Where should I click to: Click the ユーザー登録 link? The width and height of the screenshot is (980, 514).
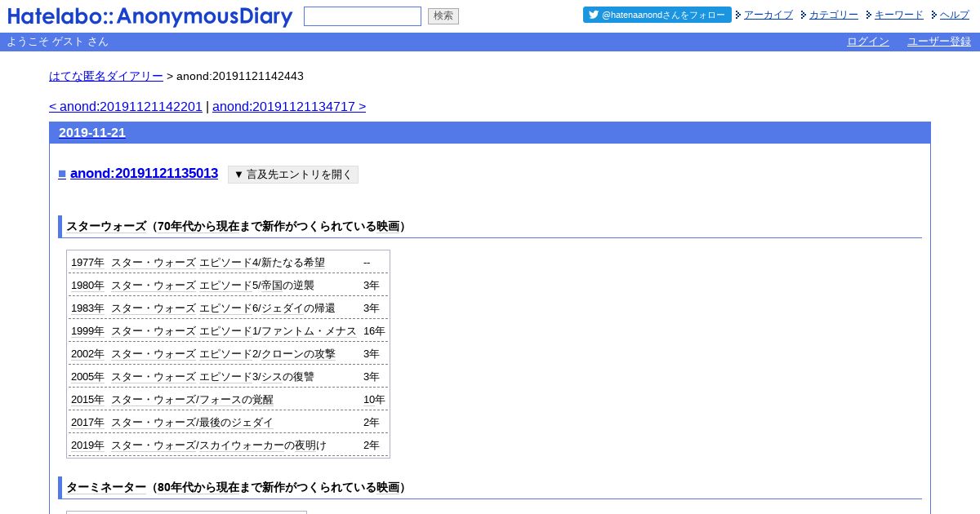pyautogui.click(x=939, y=42)
